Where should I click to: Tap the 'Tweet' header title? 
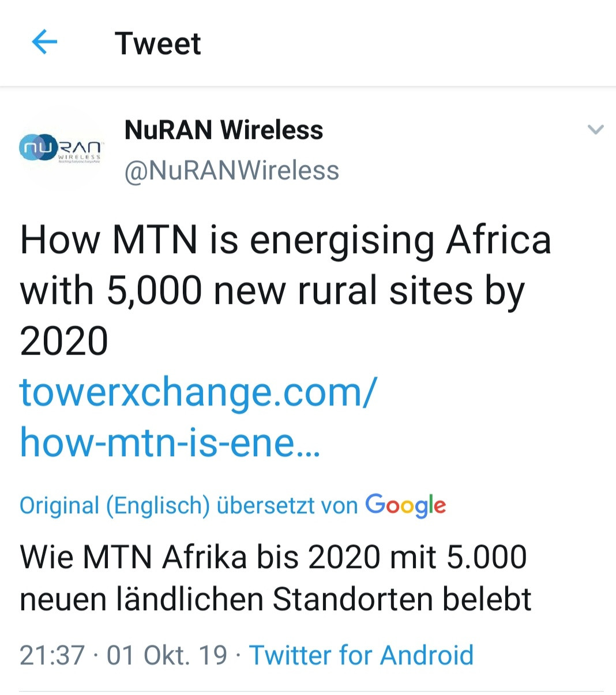157,43
